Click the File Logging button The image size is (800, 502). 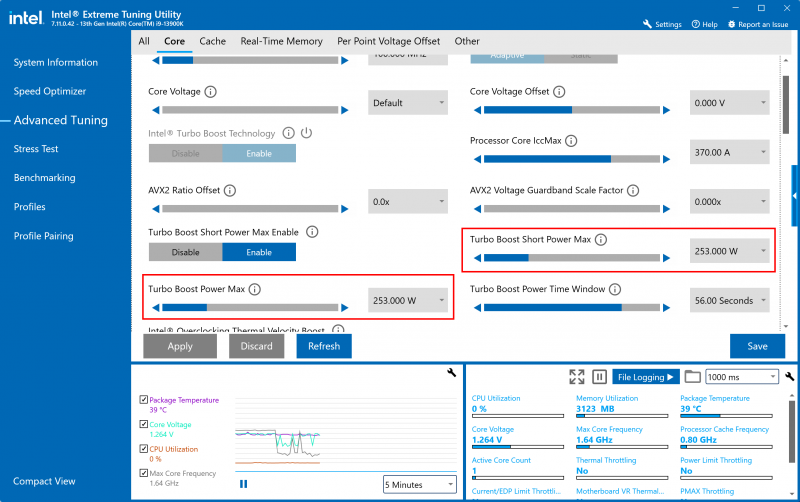click(x=645, y=377)
